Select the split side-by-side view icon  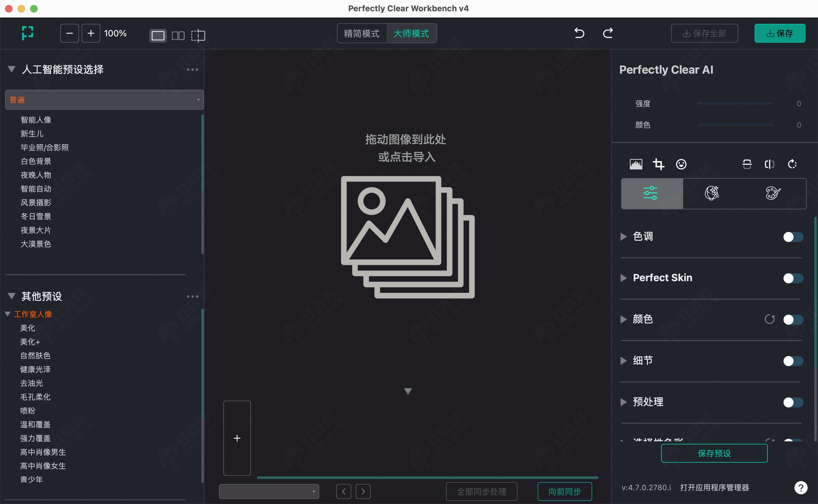pos(178,35)
